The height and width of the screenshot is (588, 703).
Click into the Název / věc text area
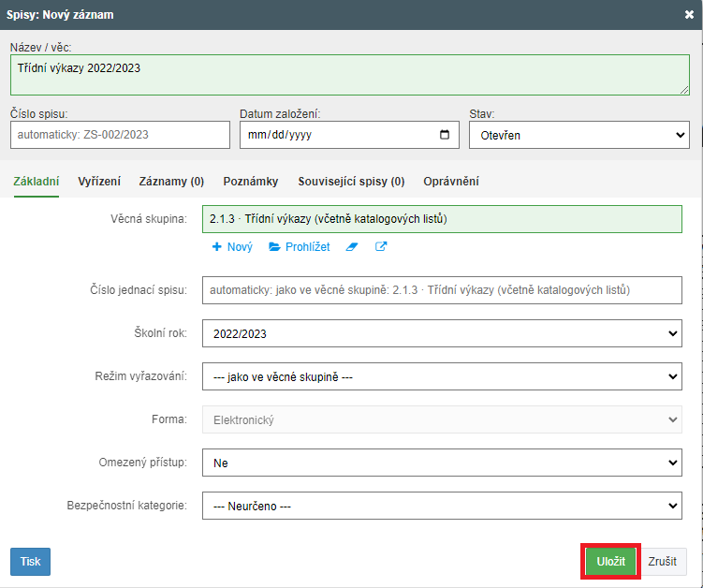pos(349,75)
